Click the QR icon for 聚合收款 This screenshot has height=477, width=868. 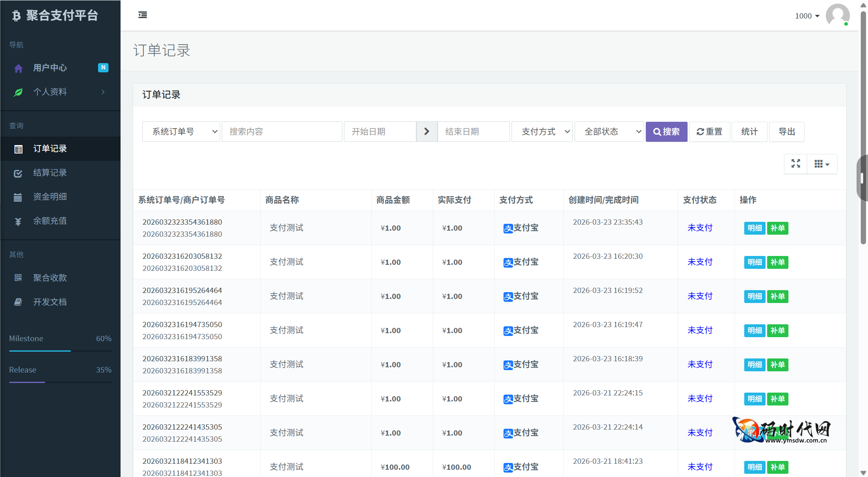tap(18, 278)
